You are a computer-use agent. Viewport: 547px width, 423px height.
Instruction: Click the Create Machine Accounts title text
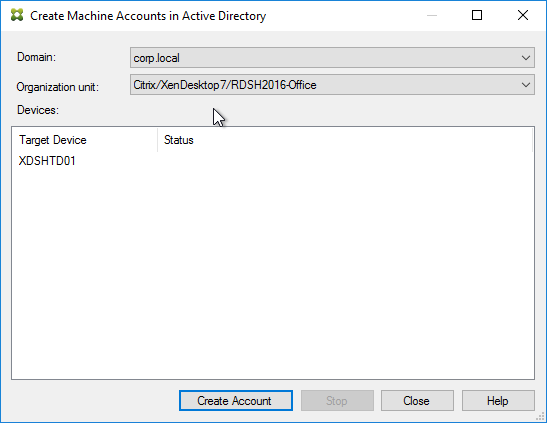148,16
